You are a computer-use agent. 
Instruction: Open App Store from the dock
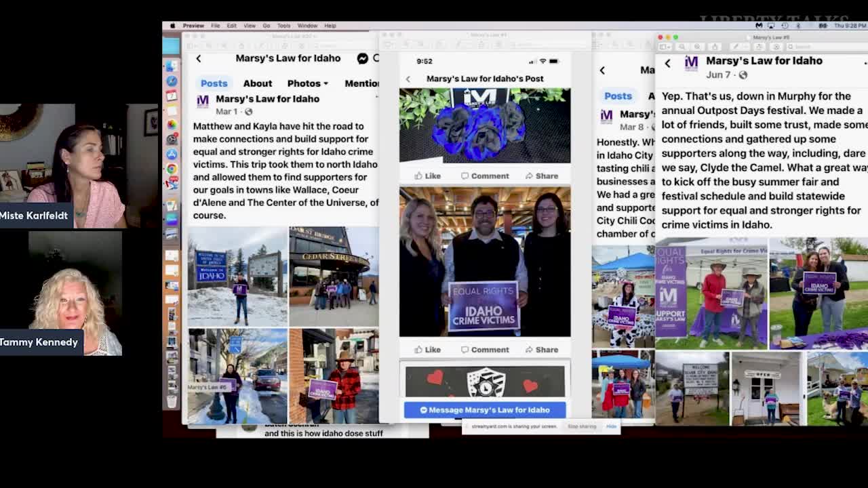coord(172,154)
